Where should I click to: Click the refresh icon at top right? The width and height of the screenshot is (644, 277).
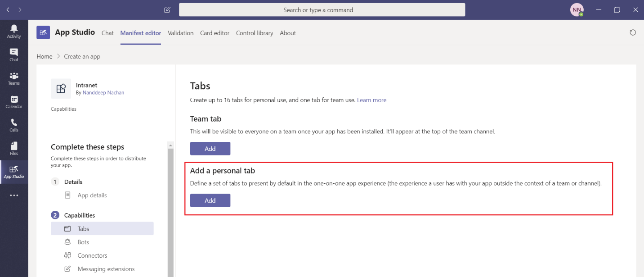(x=633, y=32)
